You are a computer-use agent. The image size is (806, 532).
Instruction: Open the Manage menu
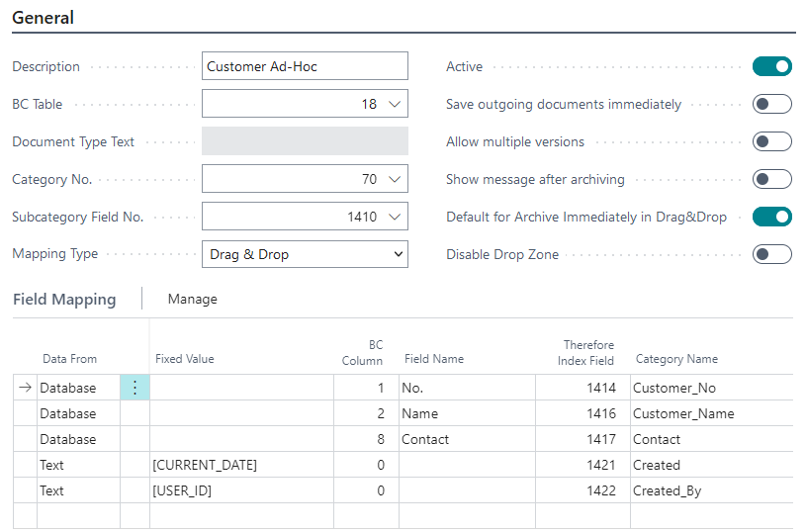pyautogui.click(x=192, y=299)
